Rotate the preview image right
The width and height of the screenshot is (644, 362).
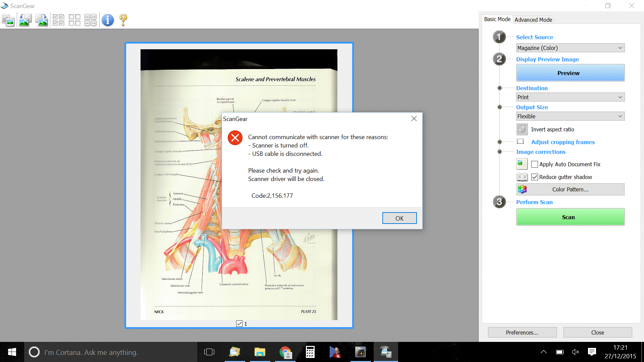click(42, 20)
